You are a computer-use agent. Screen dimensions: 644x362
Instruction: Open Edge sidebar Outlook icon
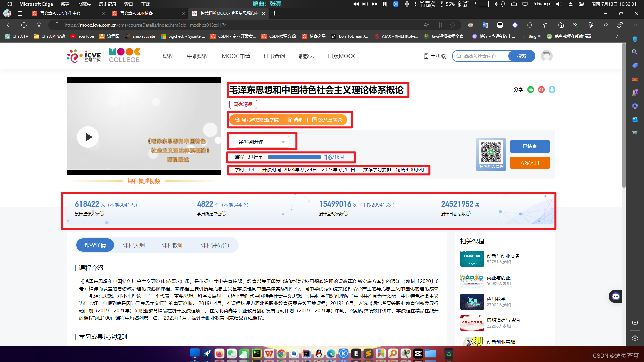point(635,119)
